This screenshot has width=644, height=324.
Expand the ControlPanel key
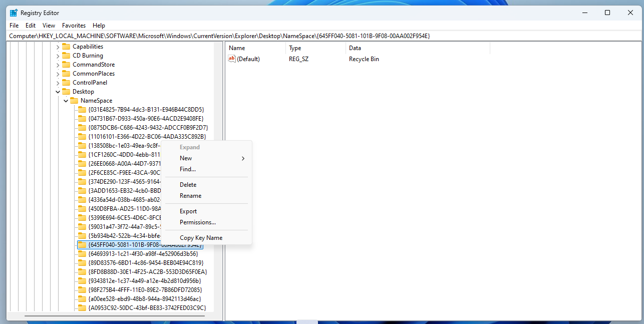[x=58, y=83]
